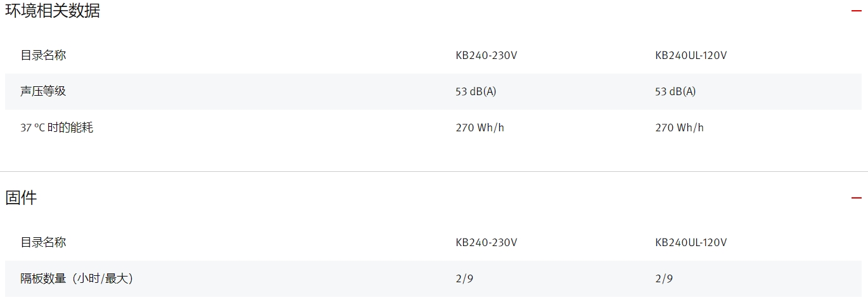Click 53 dB(A) value under KB240-230V
This screenshot has height=300, width=868.
pos(476,91)
